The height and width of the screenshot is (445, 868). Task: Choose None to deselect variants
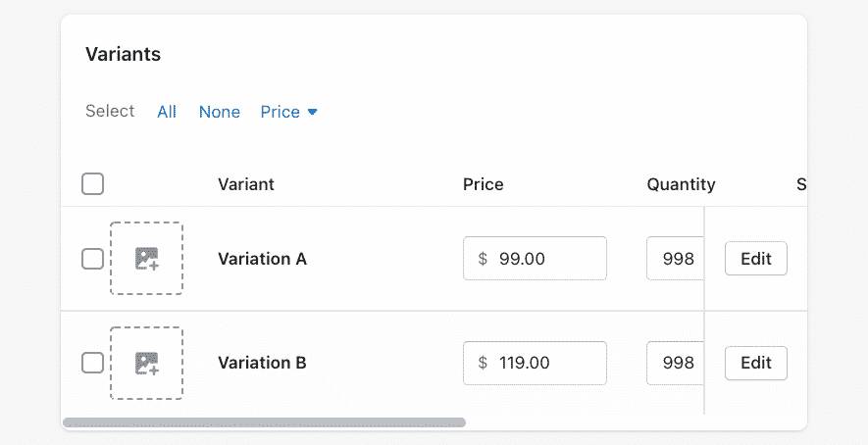point(220,112)
